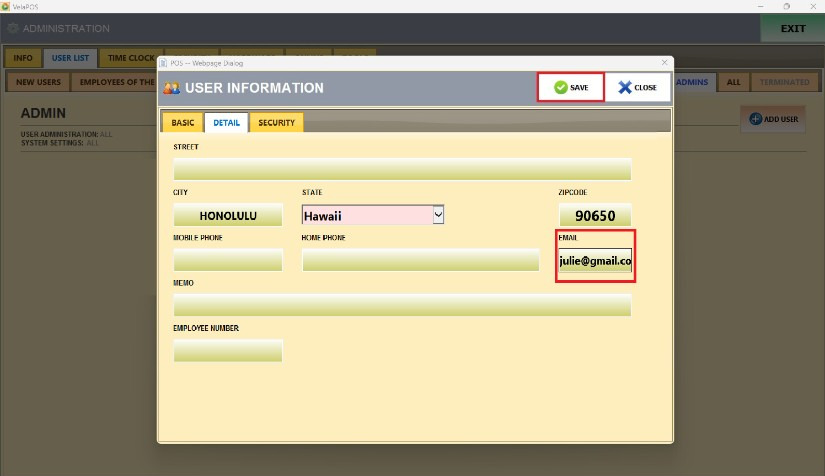Click the Zipcode field showing 90650
The height and width of the screenshot is (476, 825).
(595, 215)
